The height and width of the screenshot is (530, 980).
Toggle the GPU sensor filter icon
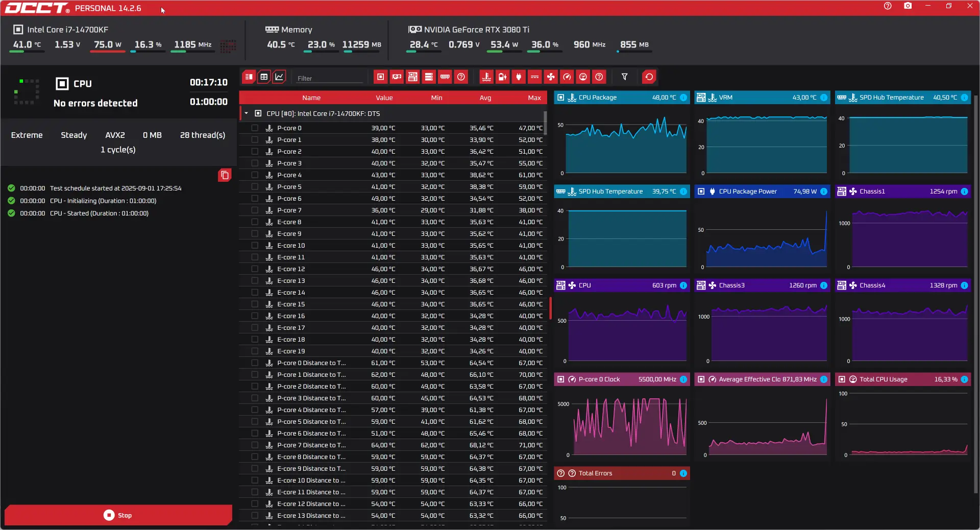(397, 77)
